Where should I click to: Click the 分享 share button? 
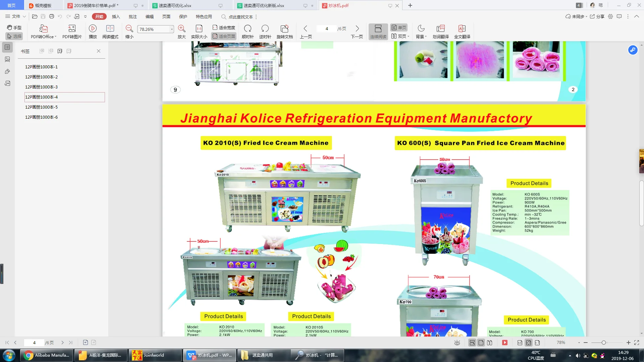[x=597, y=16]
